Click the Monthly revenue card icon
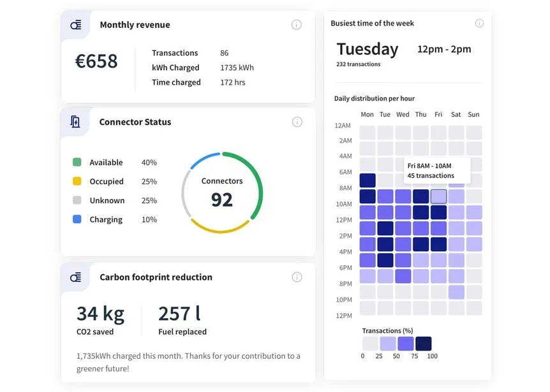 tap(76, 25)
